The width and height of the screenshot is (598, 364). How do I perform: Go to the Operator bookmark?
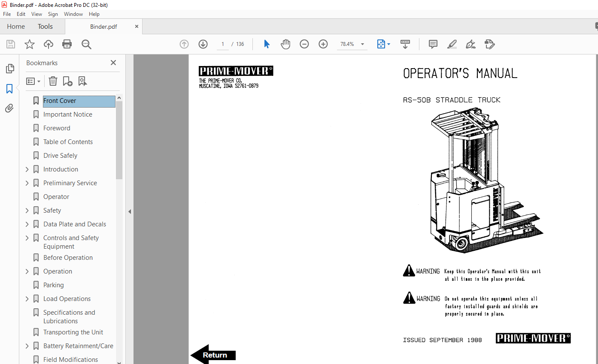tap(56, 197)
